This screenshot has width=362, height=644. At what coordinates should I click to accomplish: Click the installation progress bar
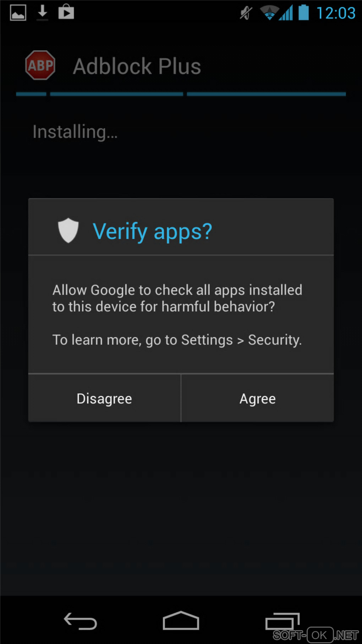[x=181, y=94]
